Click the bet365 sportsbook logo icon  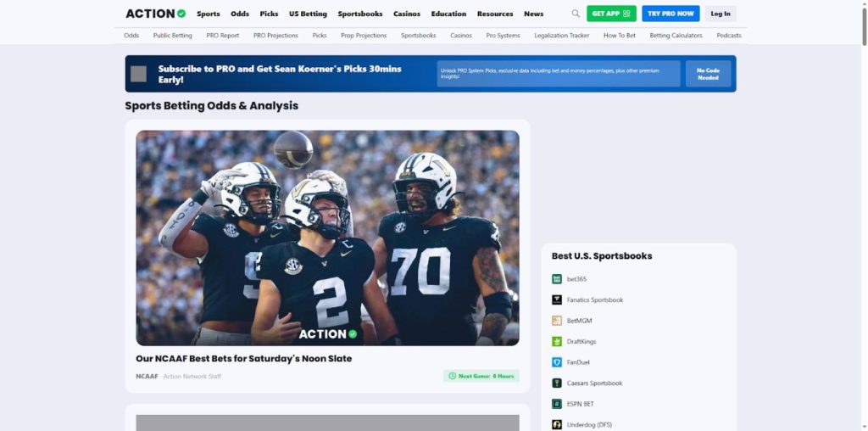point(557,279)
